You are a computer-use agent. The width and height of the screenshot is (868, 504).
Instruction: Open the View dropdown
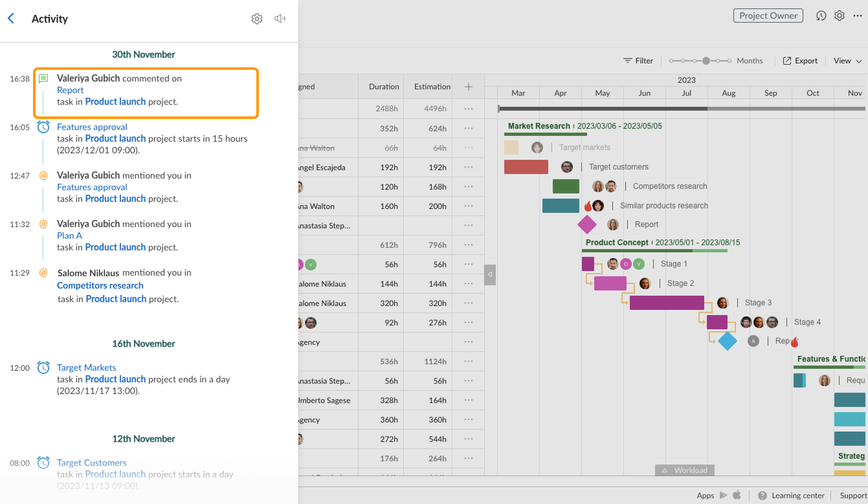click(x=847, y=60)
